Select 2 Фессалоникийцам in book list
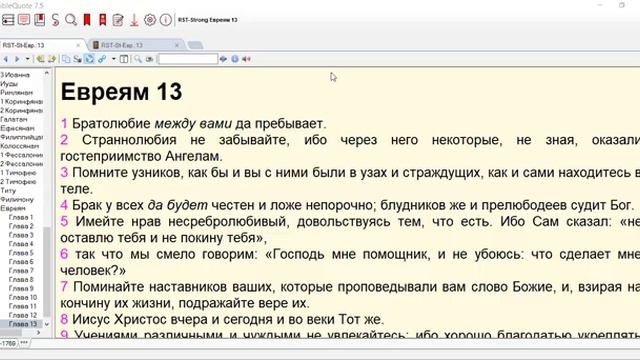 (x=21, y=164)
